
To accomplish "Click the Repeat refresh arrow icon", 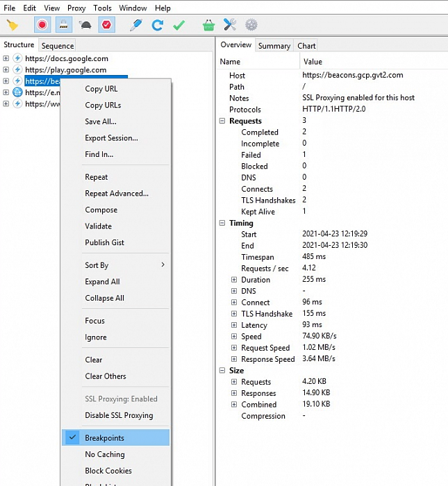I will click(158, 25).
